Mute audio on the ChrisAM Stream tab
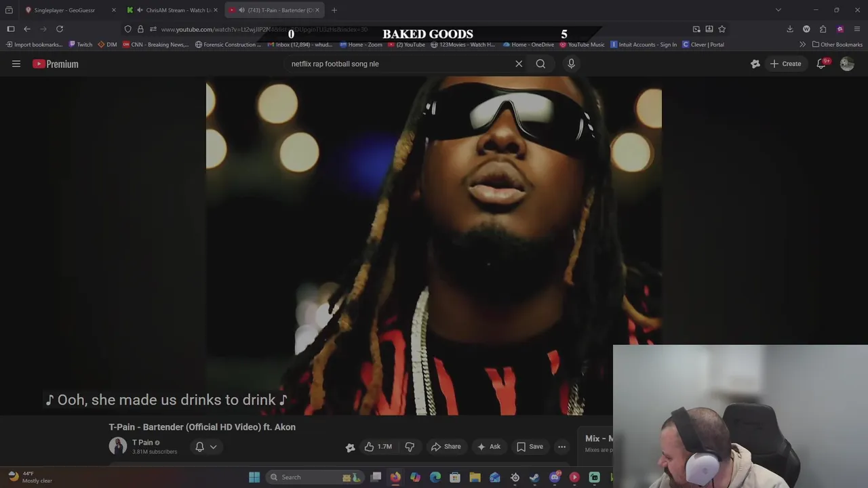Screen dimensions: 868x488 tap(140, 10)
